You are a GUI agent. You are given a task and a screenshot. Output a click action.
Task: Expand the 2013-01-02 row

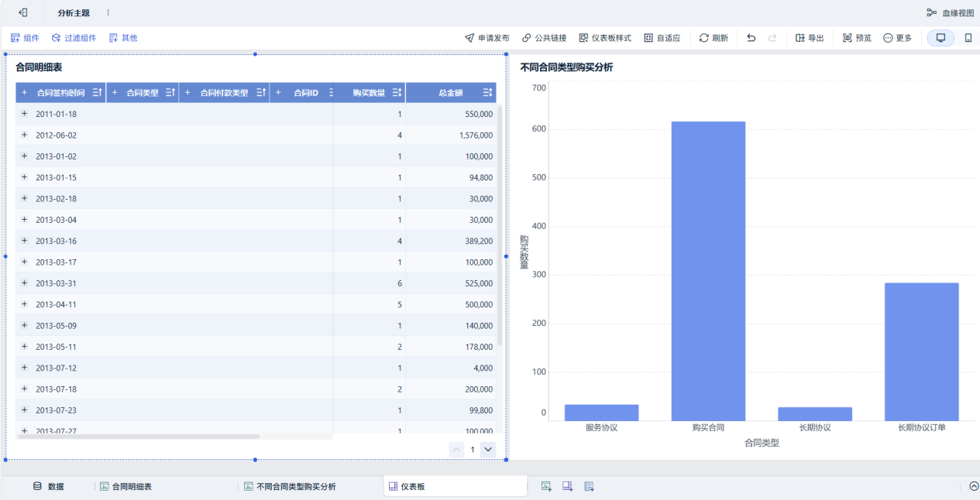(24, 156)
